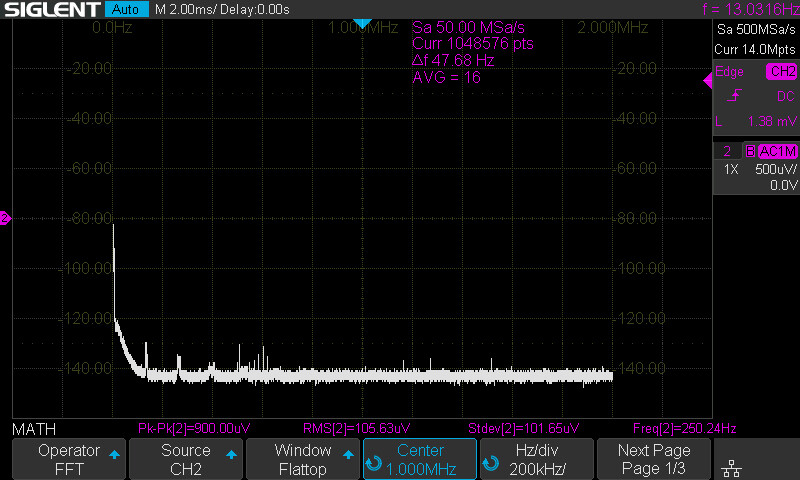
Task: Click the 1X probe attenuation label
Action: coord(731,169)
